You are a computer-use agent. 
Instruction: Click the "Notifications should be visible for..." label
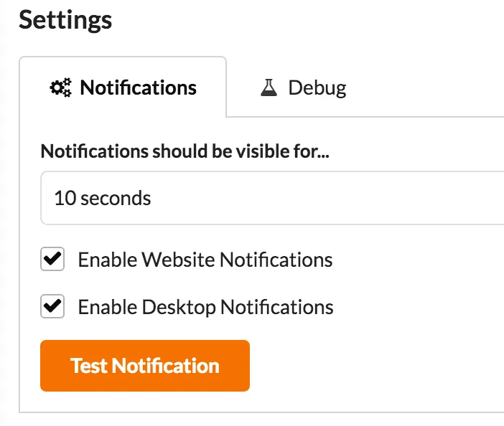click(185, 151)
